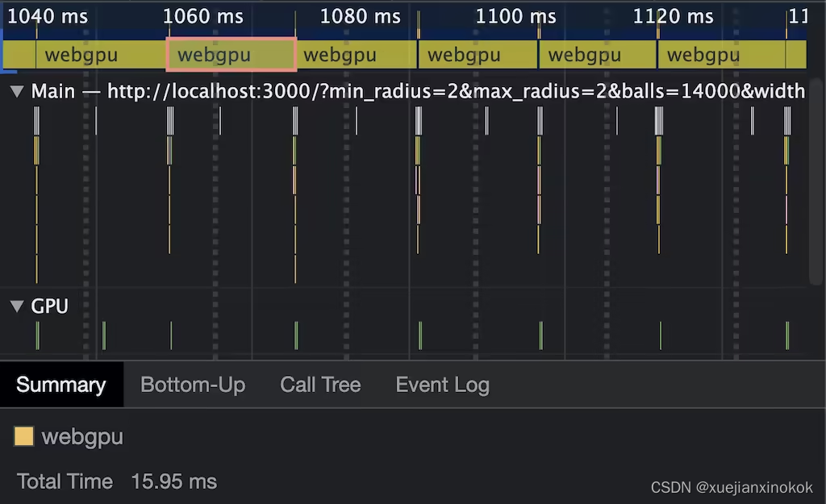Click the 1100 ms ruler label
Viewport: 826px width, 504px height.
515,16
